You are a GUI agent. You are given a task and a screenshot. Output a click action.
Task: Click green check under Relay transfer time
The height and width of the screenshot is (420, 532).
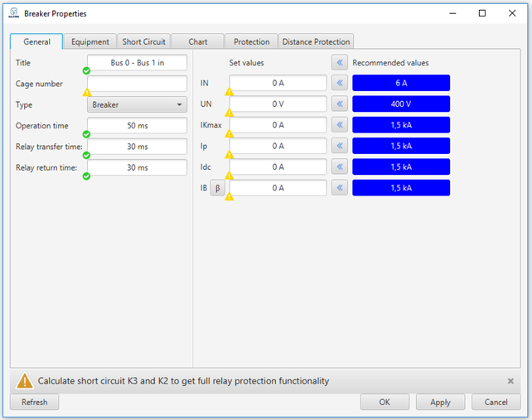[86, 156]
